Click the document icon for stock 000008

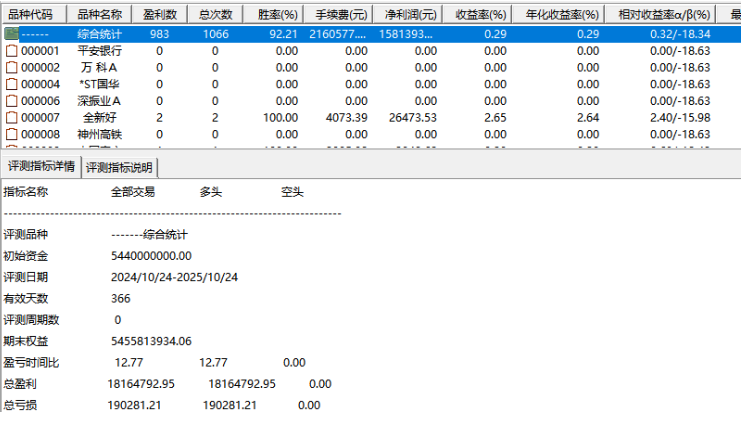[11, 134]
